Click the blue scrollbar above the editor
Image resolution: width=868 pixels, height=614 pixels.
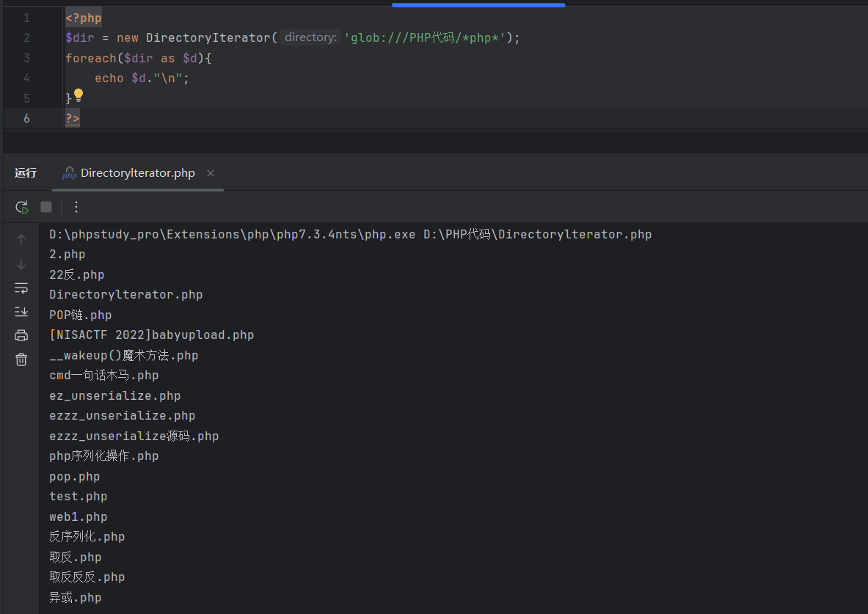click(x=478, y=5)
